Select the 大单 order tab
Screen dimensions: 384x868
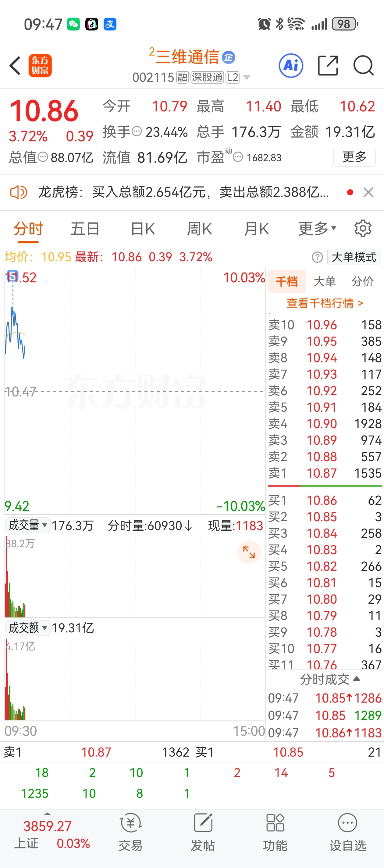tap(325, 281)
